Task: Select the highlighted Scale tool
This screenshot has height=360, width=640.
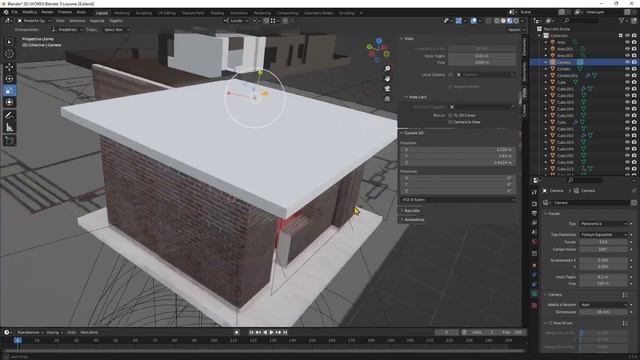Action: 9,90
